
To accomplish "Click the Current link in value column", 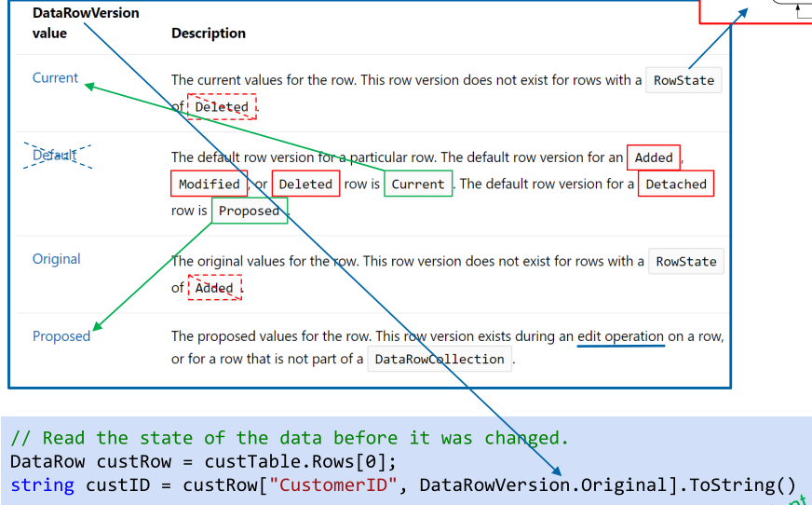I will pyautogui.click(x=55, y=78).
